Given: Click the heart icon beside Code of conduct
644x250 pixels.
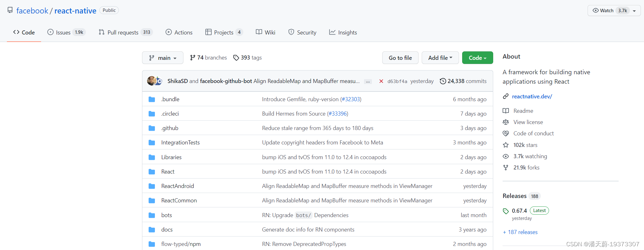Looking at the screenshot, I should (506, 133).
